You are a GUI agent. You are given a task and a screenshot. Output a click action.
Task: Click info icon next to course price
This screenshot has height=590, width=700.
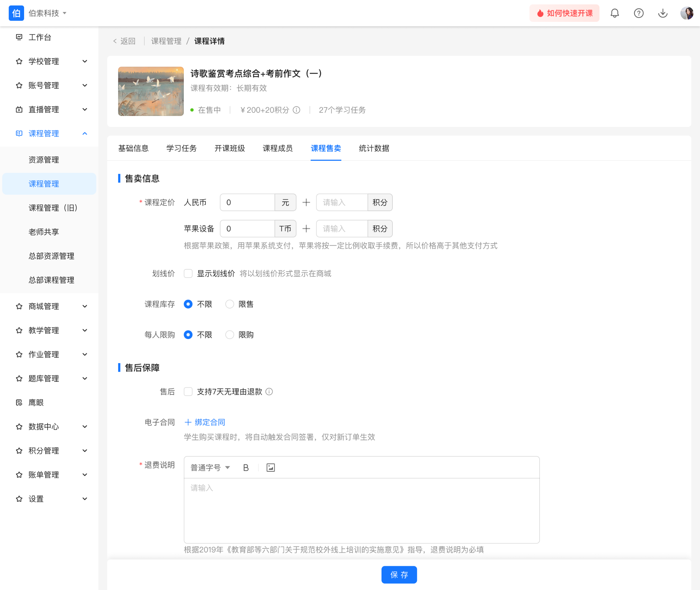tap(296, 110)
